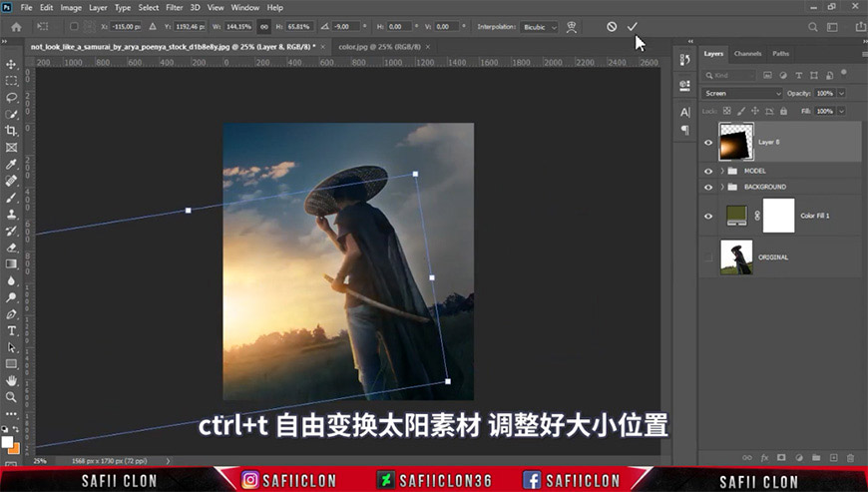Click the Color Fill 1 color thumbnail
The width and height of the screenshot is (868, 492).
point(737,216)
